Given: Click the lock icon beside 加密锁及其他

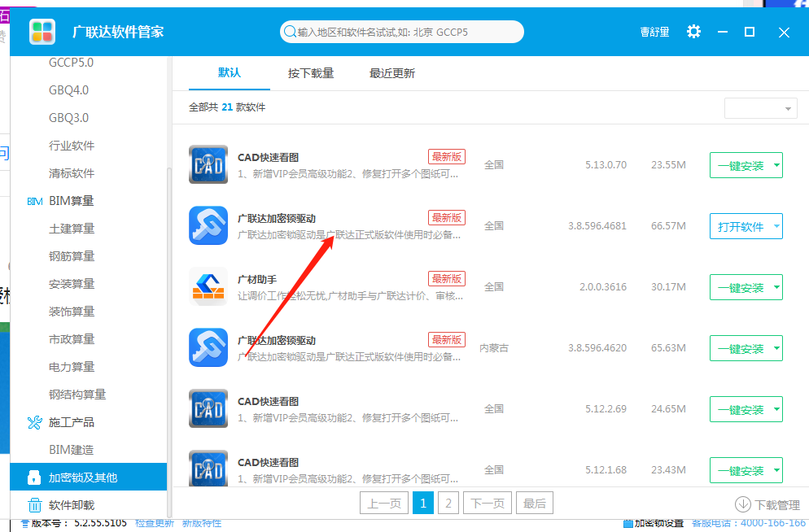Looking at the screenshot, I should pyautogui.click(x=34, y=477).
